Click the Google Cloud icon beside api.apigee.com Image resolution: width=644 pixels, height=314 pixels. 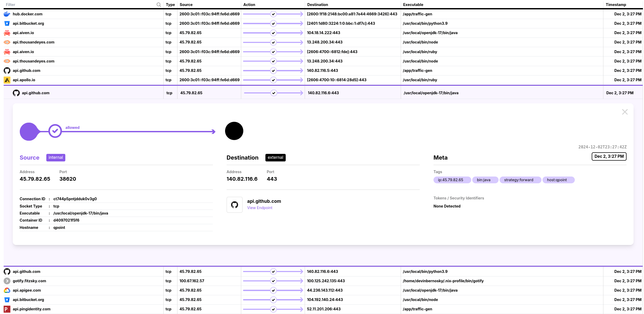coord(7,290)
